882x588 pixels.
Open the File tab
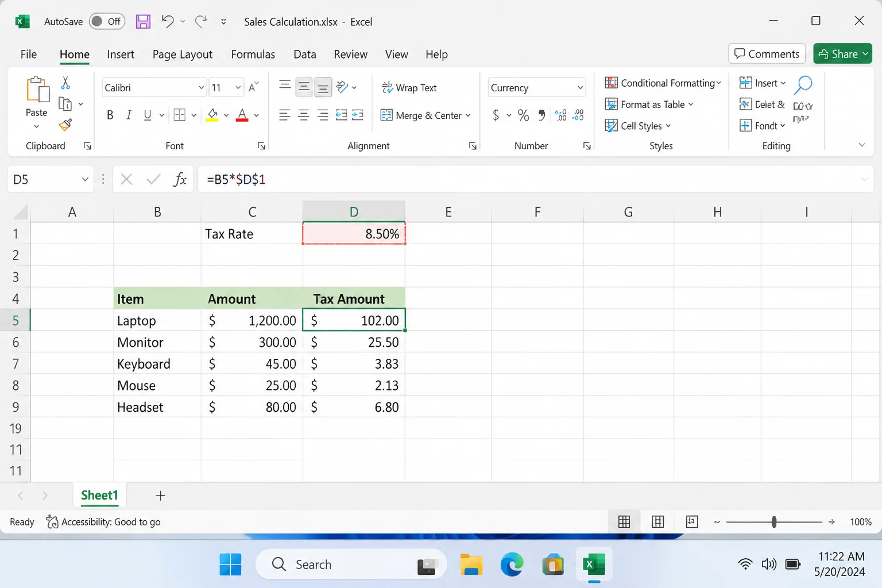(29, 55)
